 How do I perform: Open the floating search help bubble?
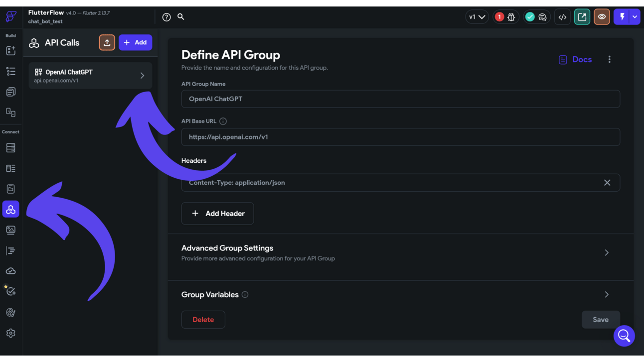click(624, 336)
